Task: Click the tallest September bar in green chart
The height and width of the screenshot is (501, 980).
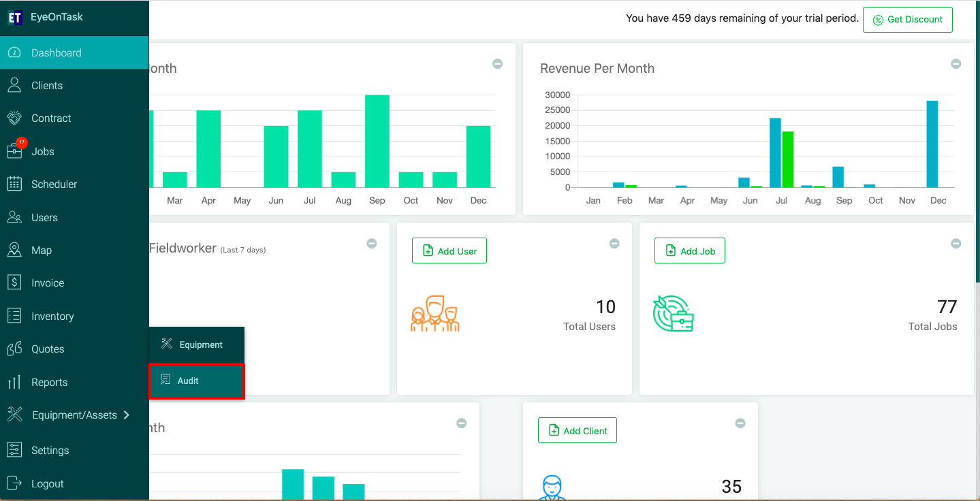Action: click(x=377, y=141)
